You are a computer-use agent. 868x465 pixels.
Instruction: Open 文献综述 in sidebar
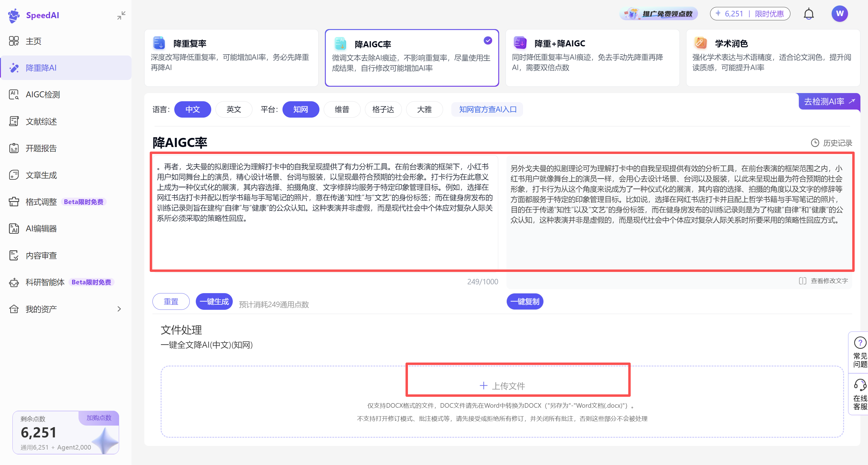click(x=41, y=122)
